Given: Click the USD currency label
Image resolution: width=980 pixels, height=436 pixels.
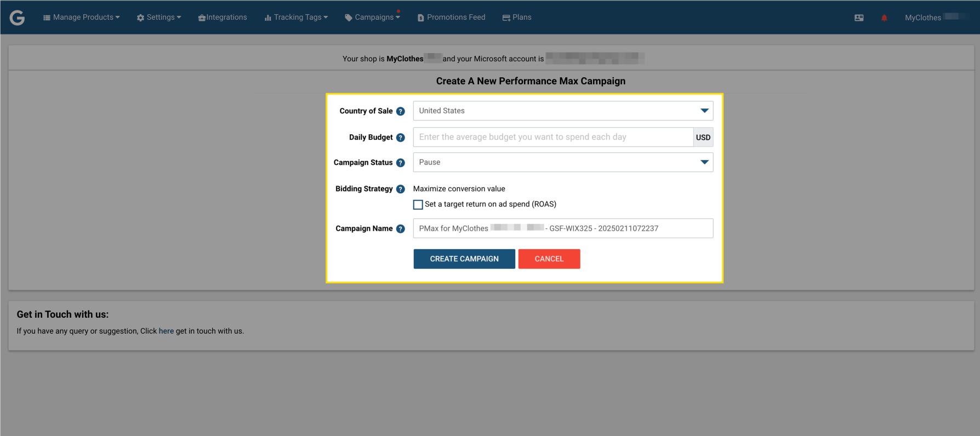Looking at the screenshot, I should 703,137.
